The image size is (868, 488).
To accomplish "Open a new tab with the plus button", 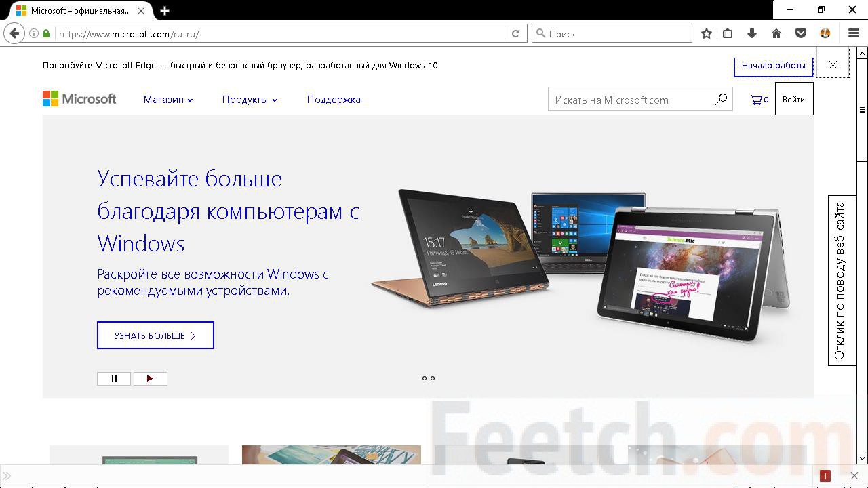I will (x=165, y=11).
